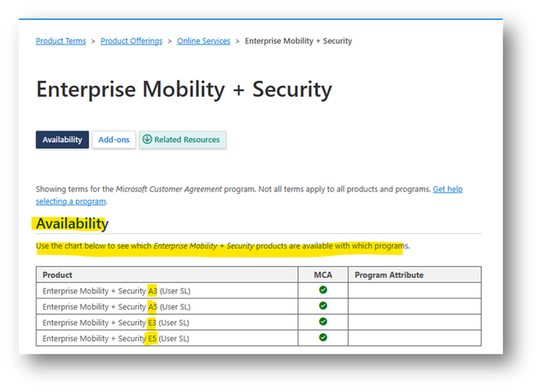Open Related Resources button
The height and width of the screenshot is (392, 541).
[183, 140]
